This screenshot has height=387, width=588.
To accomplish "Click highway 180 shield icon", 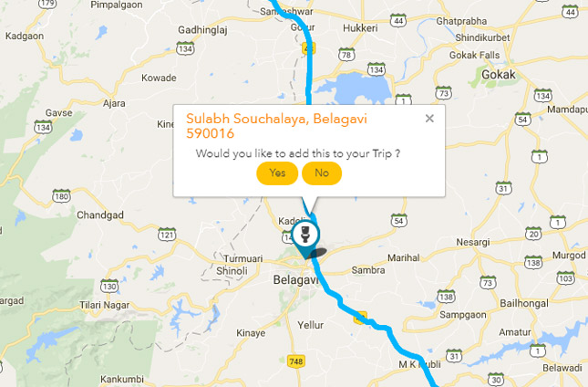I will click(61, 196).
